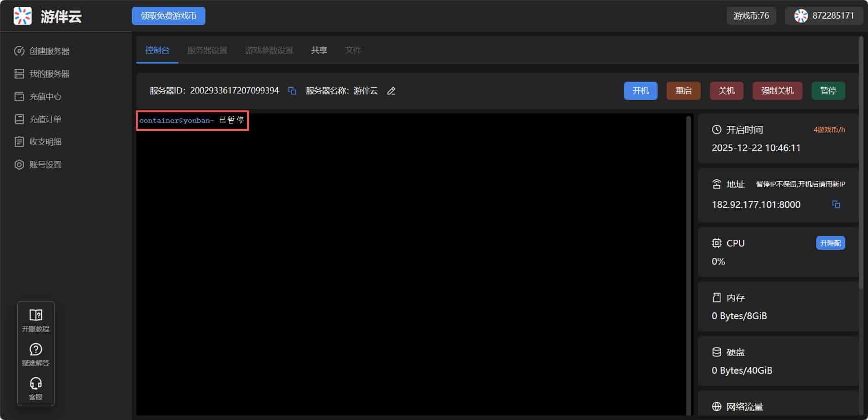The width and height of the screenshot is (868, 420).
Task: Open the 开服教程 tutorial icon
Action: coord(36,320)
